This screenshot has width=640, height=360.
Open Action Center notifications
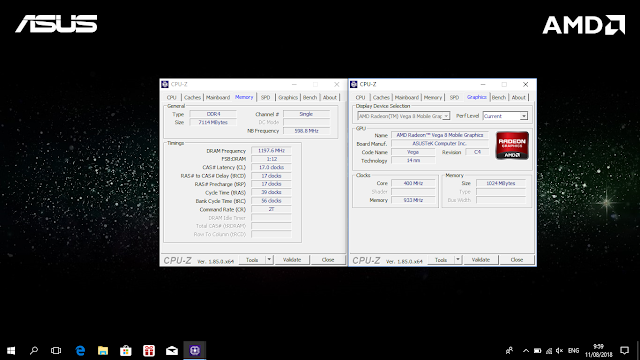point(624,350)
